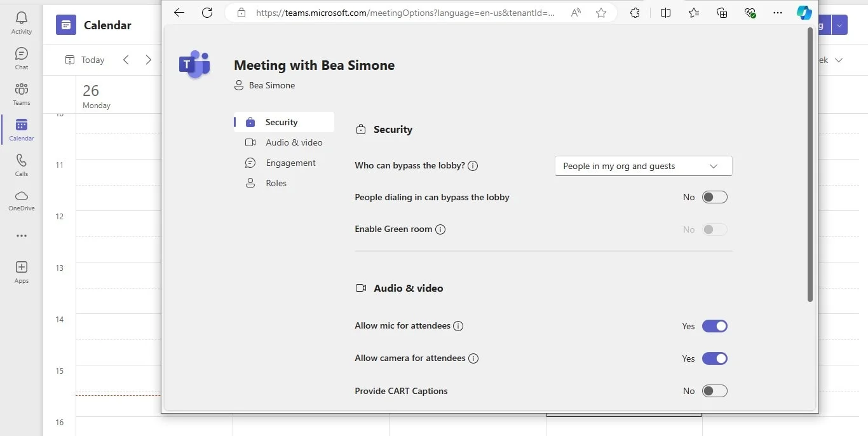Go to Roles section tab
Screen dimensions: 868x436
284,183
